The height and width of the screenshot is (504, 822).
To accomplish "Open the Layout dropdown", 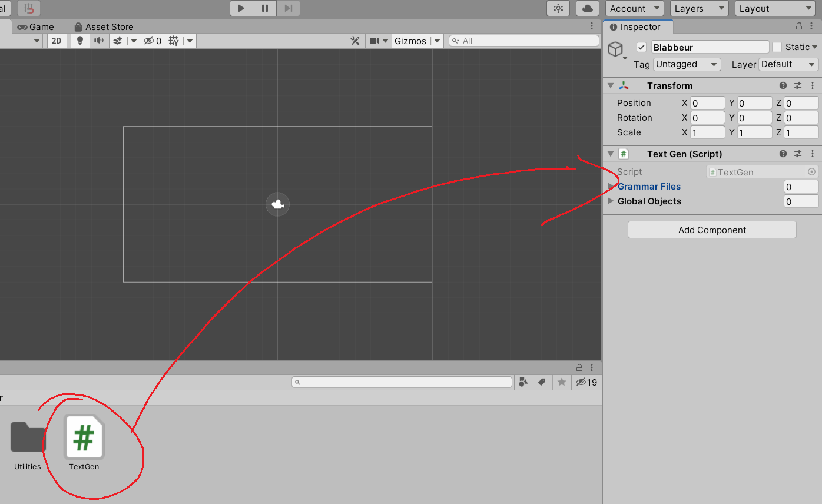I will [775, 8].
